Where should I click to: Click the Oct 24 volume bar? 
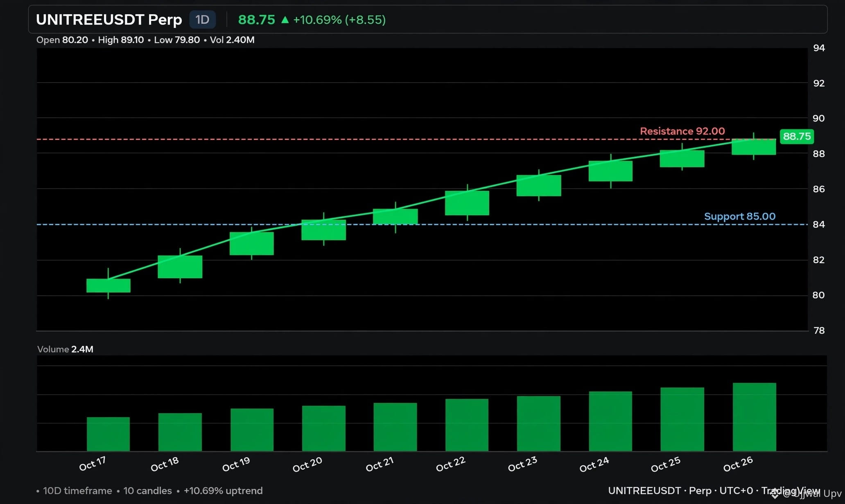(611, 421)
